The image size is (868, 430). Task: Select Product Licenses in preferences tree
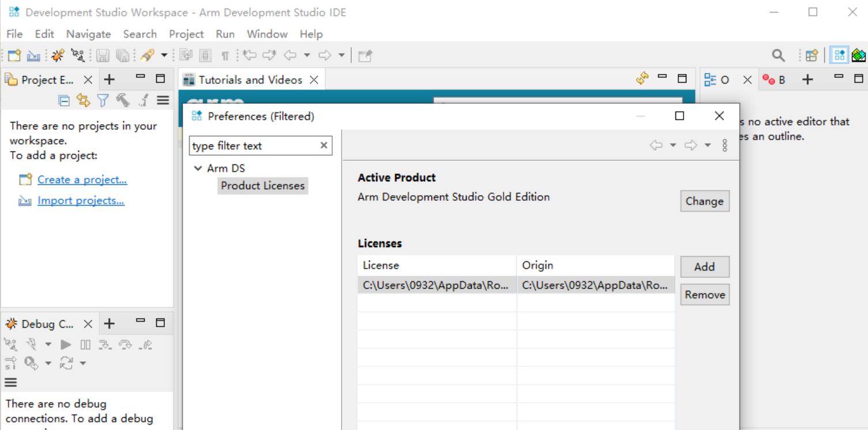coord(262,186)
